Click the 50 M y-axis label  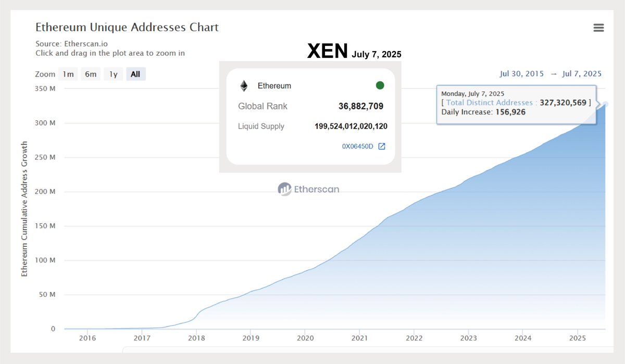pos(47,295)
